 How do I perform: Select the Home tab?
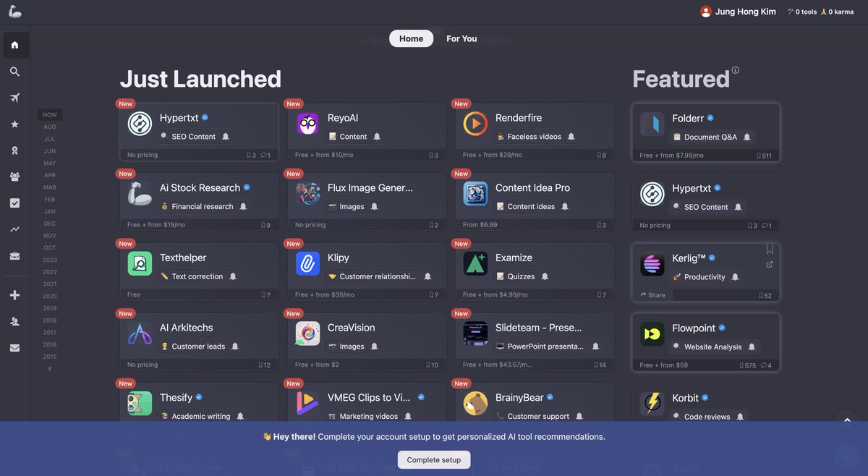click(411, 38)
